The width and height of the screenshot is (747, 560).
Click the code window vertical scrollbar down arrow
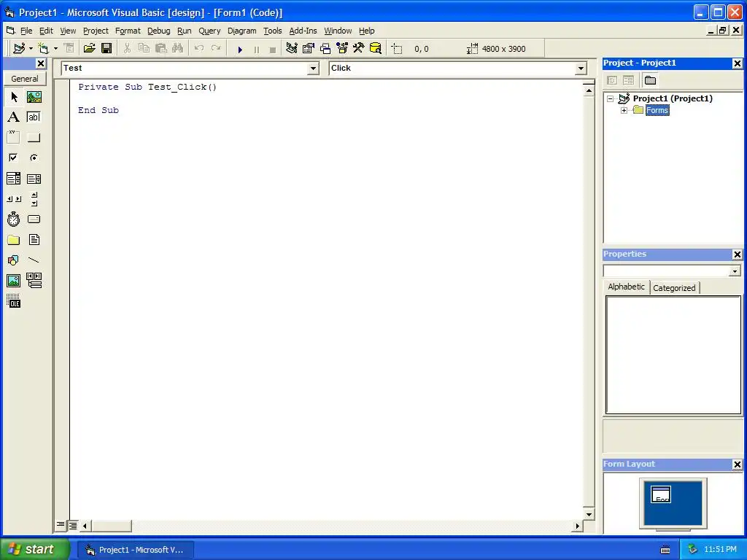pos(589,514)
